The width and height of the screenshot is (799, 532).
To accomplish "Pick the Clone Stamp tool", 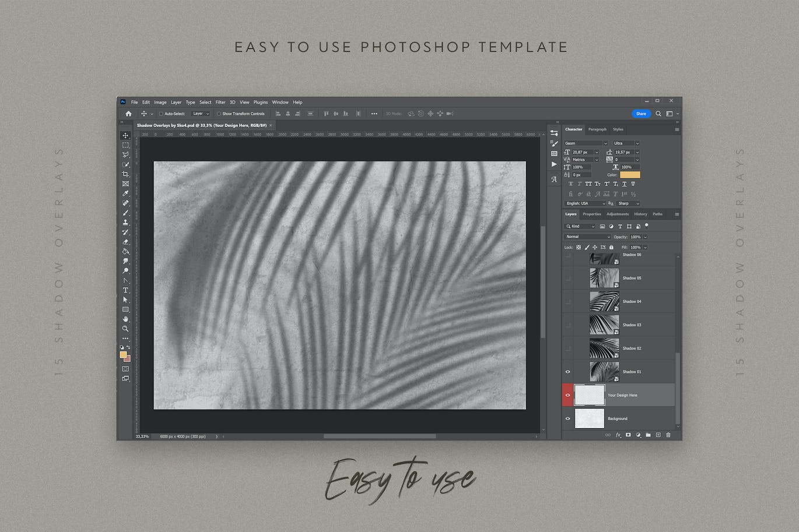I will pos(125,223).
